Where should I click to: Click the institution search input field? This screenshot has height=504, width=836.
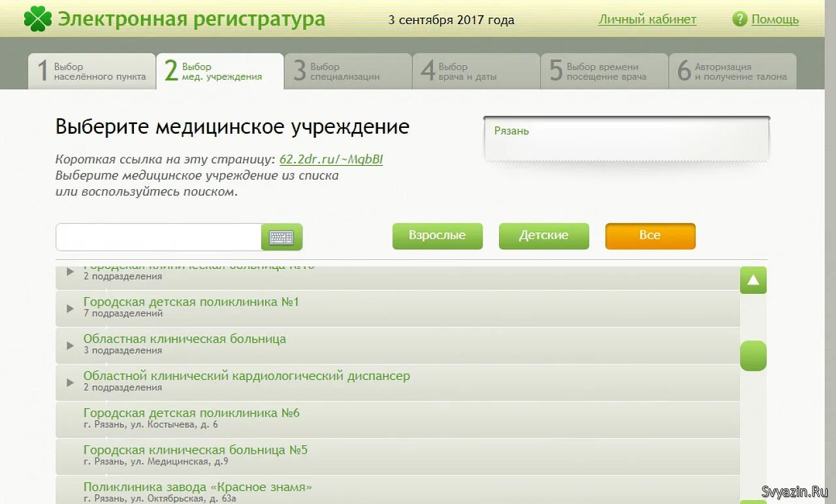[159, 237]
